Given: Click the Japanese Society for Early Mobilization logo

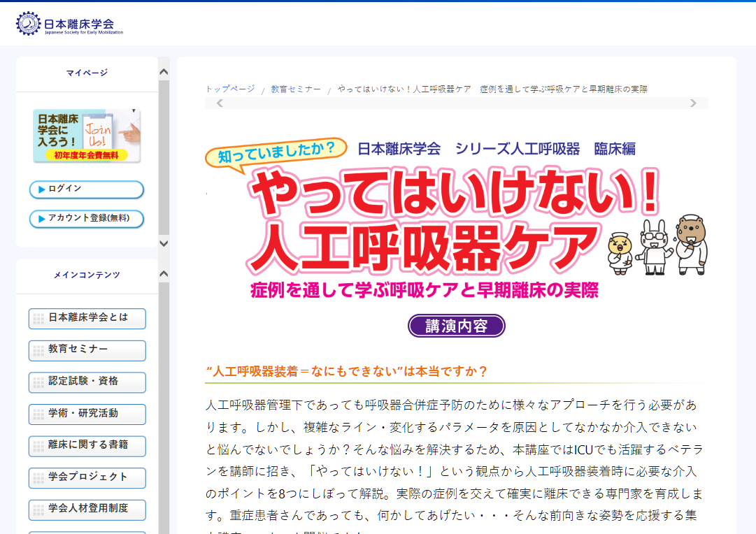Looking at the screenshot, I should click(x=70, y=23).
